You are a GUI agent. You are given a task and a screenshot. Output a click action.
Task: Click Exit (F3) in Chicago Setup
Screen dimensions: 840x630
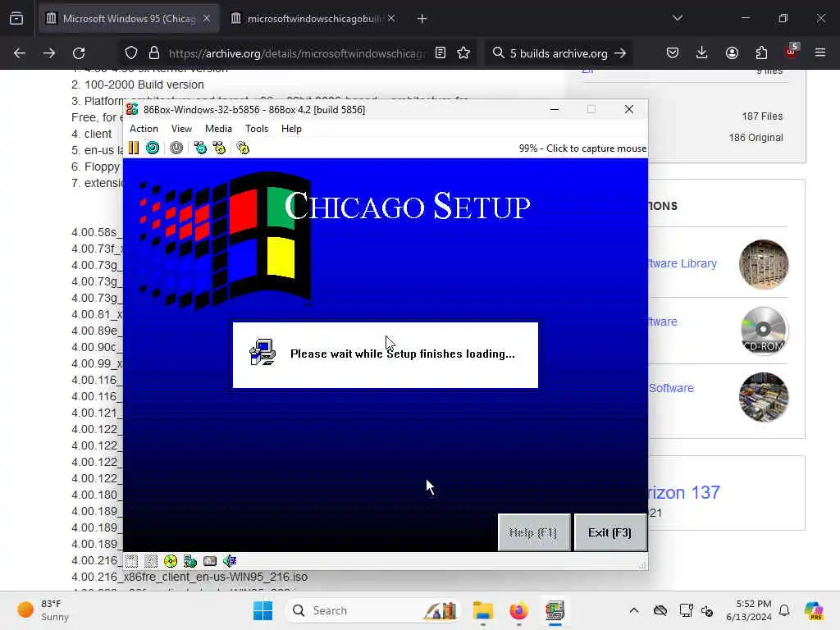click(x=609, y=532)
